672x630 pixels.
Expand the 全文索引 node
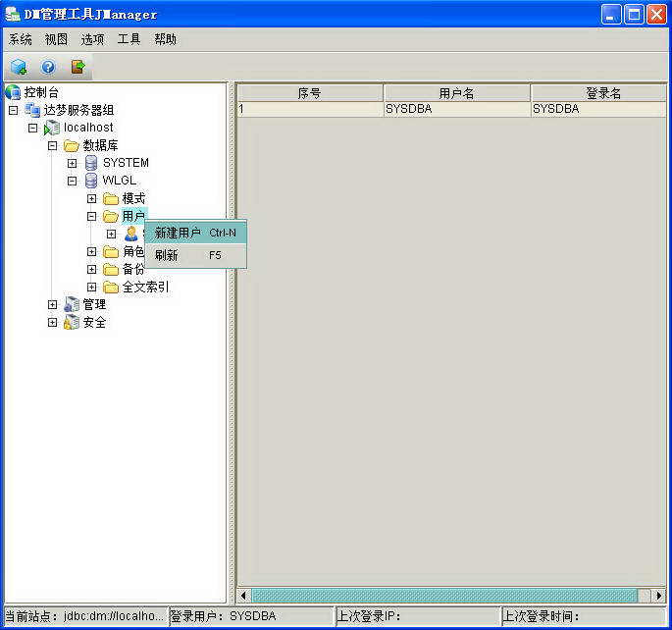coord(91,287)
